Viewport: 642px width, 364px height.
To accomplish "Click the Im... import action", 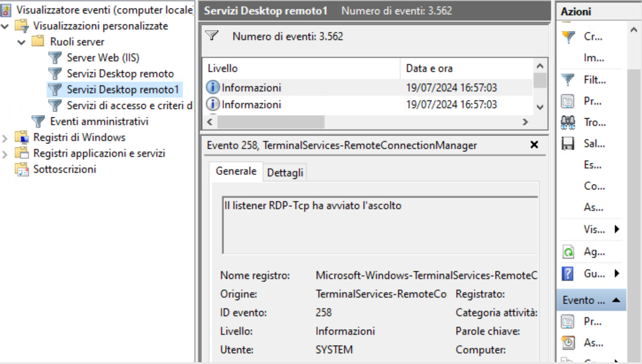I will pos(594,58).
